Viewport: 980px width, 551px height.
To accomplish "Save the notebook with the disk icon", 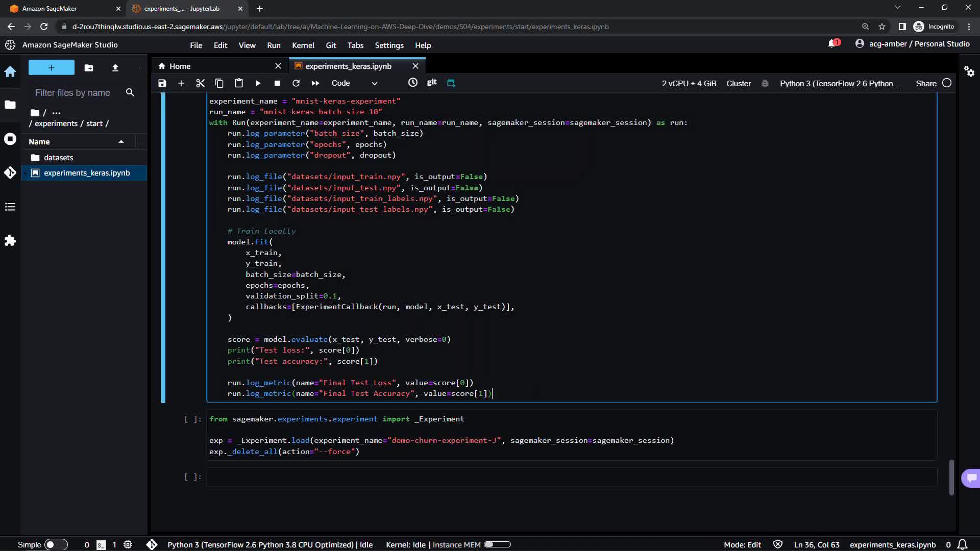I will [162, 83].
